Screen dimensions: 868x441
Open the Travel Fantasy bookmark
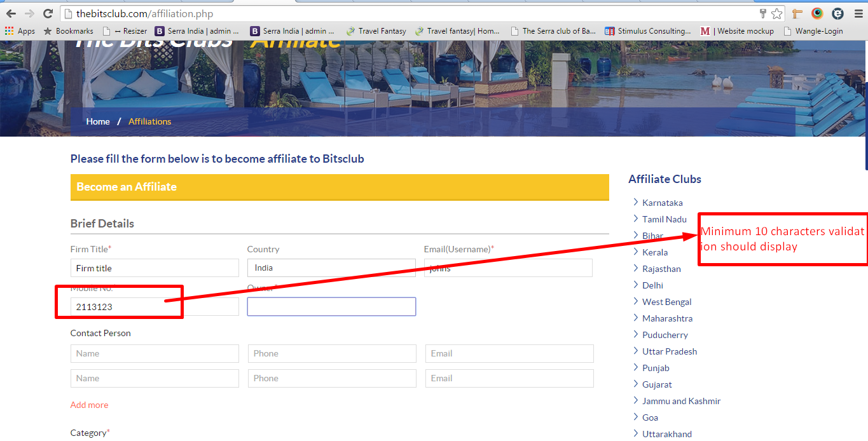pyautogui.click(x=376, y=31)
